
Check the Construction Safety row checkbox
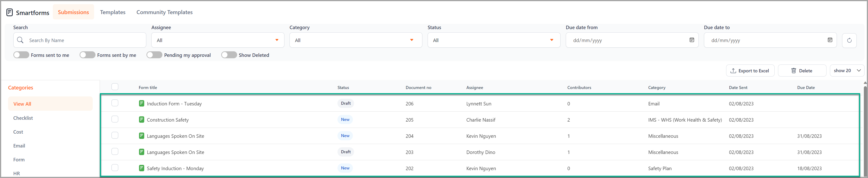(115, 119)
